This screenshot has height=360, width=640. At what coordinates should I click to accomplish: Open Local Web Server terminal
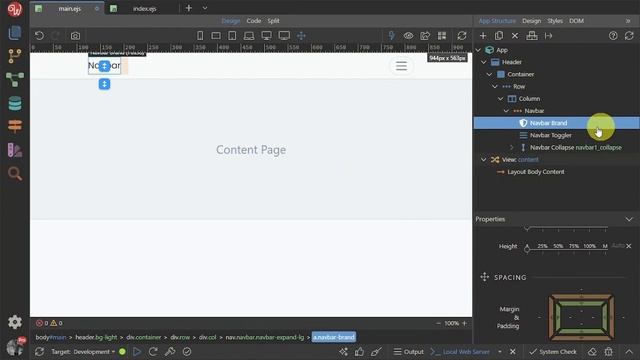click(460, 351)
